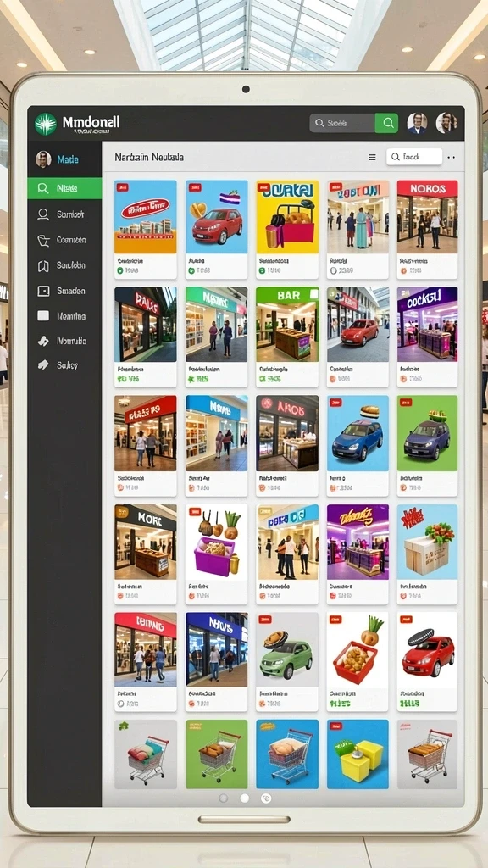Open the red neon AROS store card
The image size is (488, 868).
287,445
